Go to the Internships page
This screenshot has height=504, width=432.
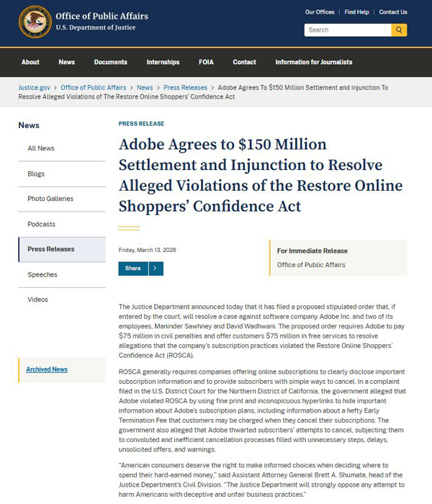pos(163,62)
